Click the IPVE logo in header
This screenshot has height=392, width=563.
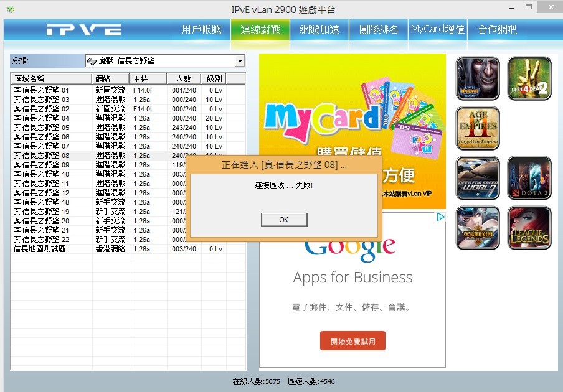click(83, 30)
